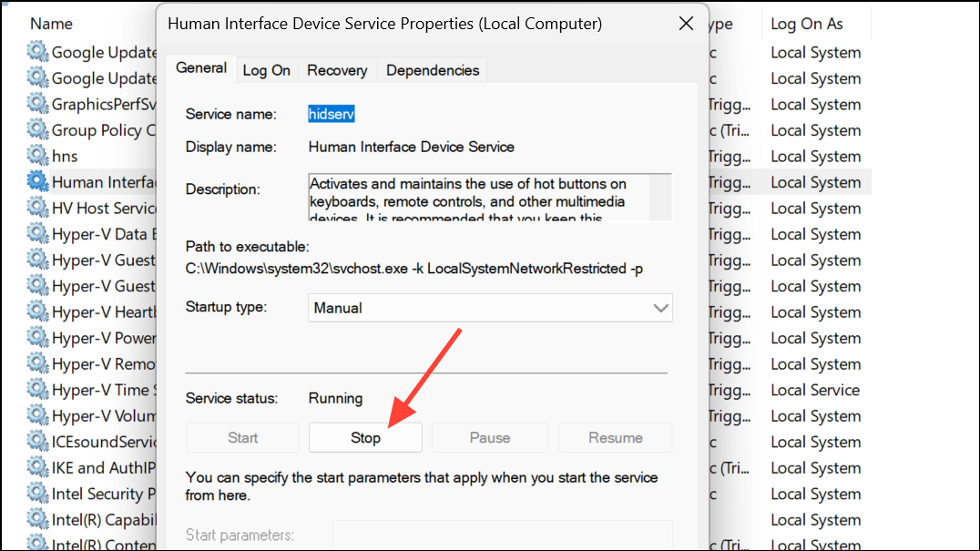The height and width of the screenshot is (551, 980).
Task: Switch to the Log On tab
Action: coord(267,70)
